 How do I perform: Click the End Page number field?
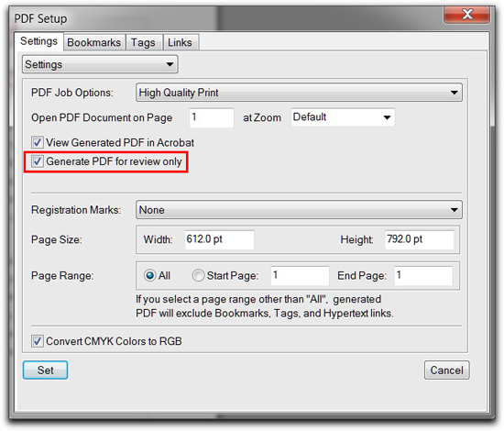coord(423,276)
